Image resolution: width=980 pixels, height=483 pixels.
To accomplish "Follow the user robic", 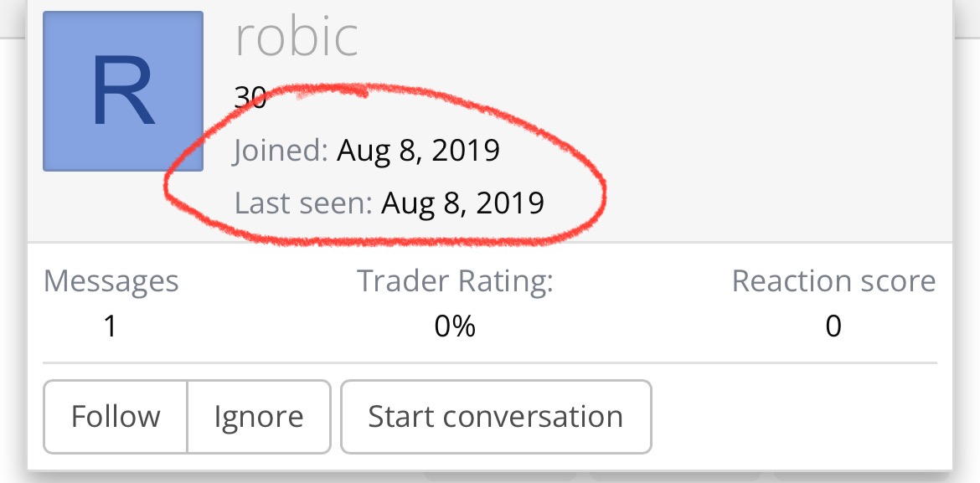I will pos(116,416).
